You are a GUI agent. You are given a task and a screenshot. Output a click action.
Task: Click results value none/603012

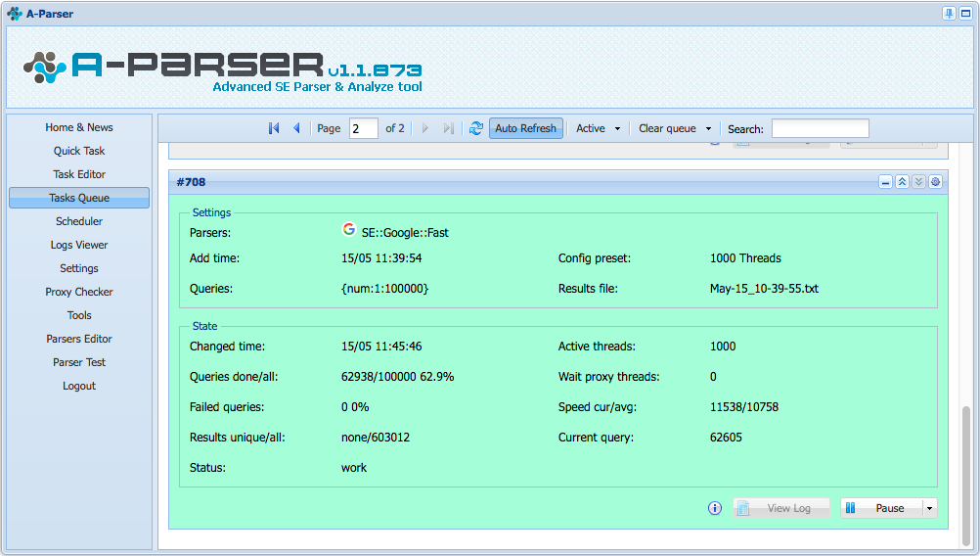[x=375, y=438]
